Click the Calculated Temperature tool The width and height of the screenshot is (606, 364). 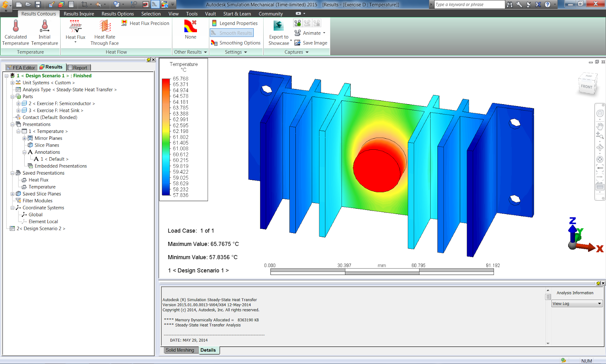[16, 33]
